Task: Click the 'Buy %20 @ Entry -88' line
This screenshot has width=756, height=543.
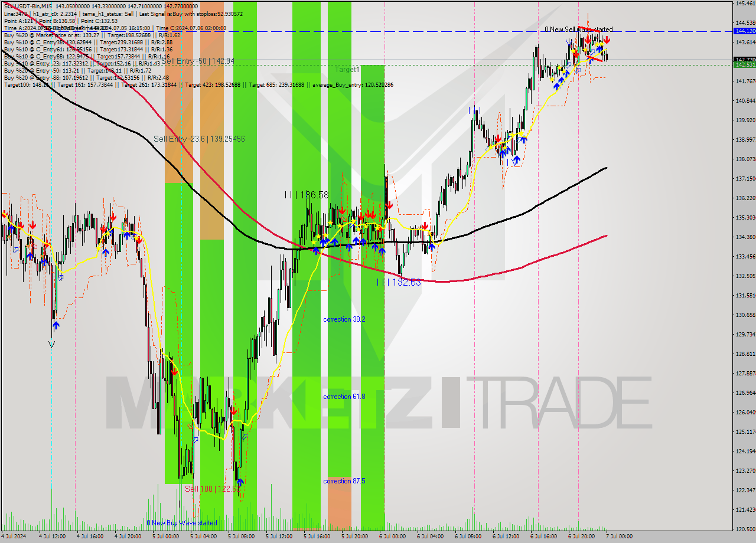Action: (x=86, y=77)
